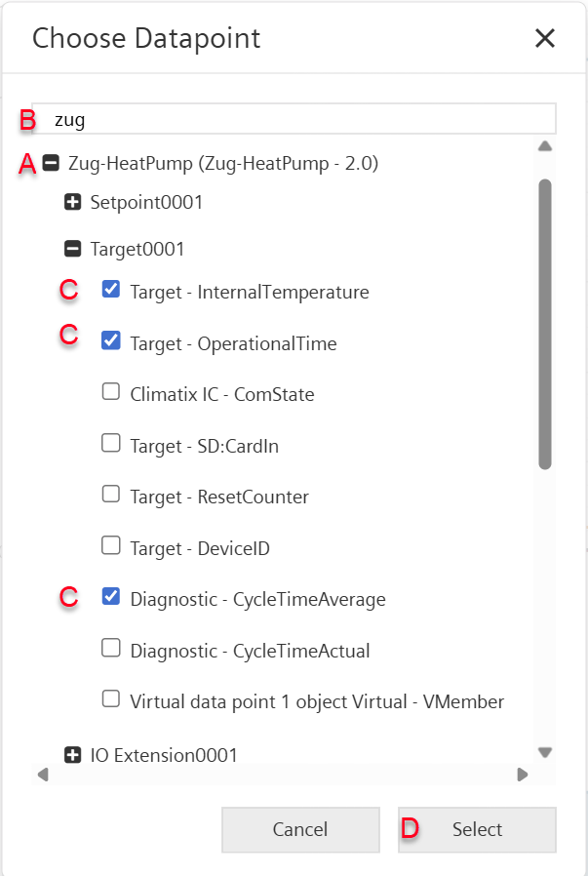Click the datapoint search input field
This screenshot has width=588, height=876.
point(294,119)
